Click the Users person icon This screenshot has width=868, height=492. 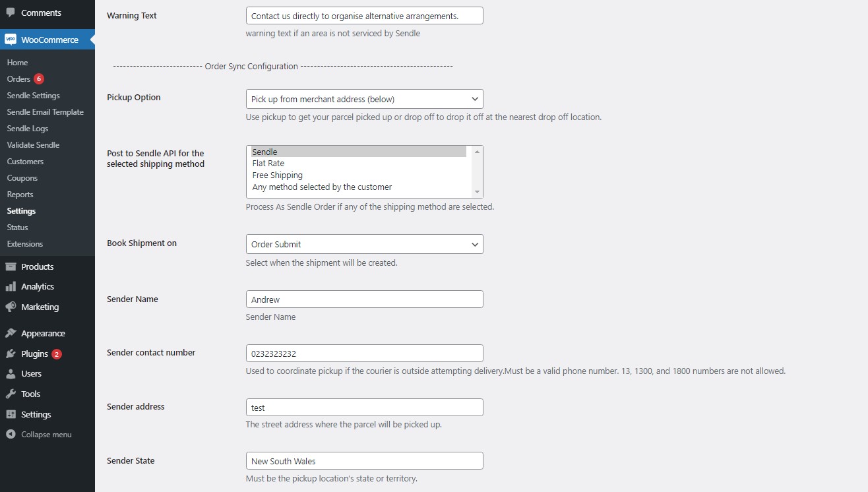click(11, 373)
